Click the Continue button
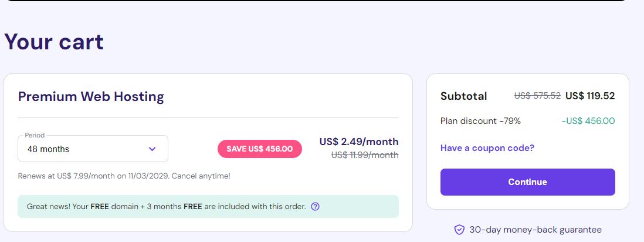The width and height of the screenshot is (644, 242). point(527,182)
